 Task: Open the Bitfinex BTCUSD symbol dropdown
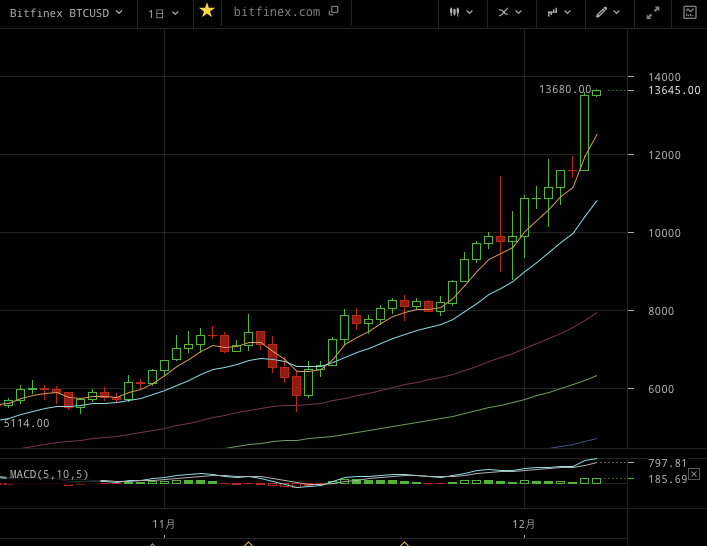point(66,13)
